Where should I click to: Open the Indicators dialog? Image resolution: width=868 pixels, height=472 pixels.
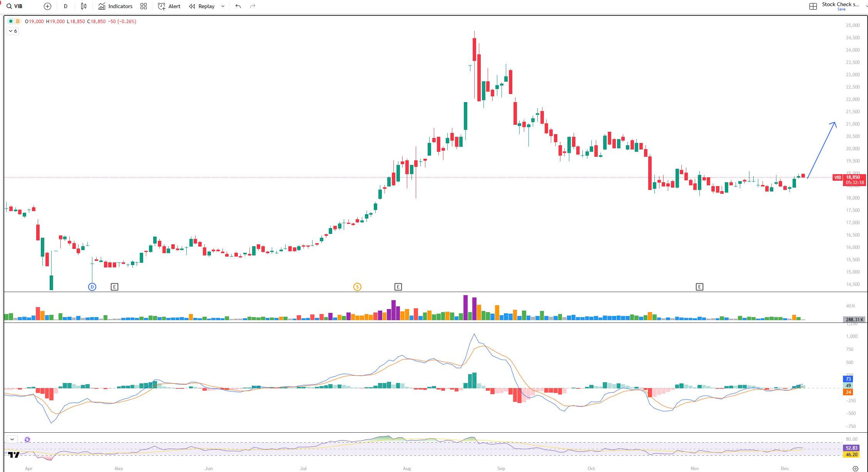(x=115, y=6)
